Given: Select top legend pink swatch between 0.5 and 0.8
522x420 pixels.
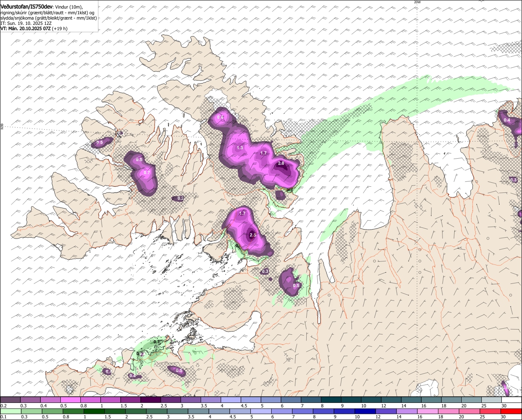Looking at the screenshot, I should (70, 400).
